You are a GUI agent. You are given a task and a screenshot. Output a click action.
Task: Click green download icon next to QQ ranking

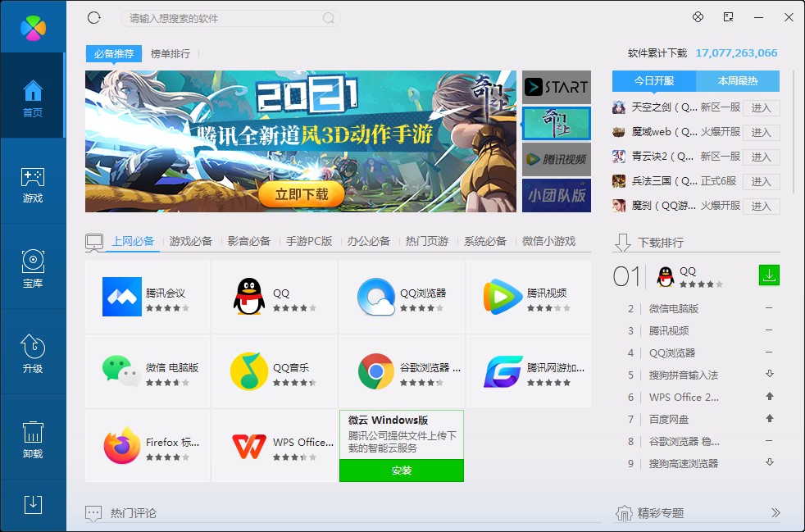769,276
